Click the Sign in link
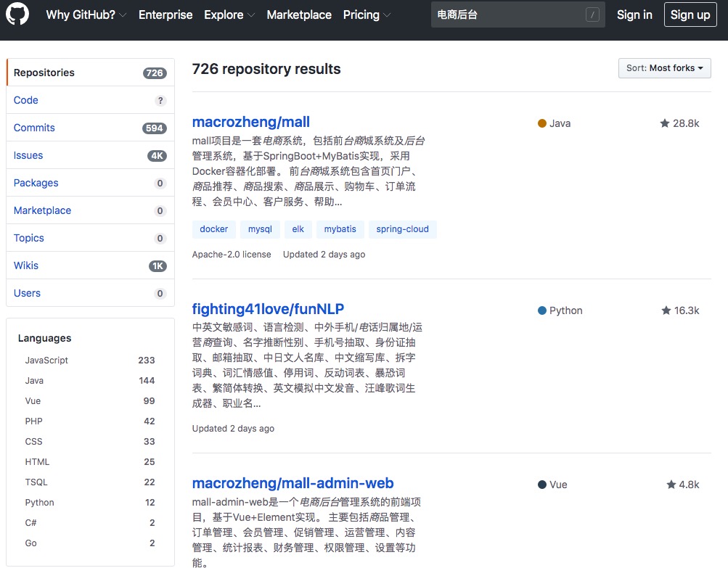This screenshot has width=728, height=568. 634,15
